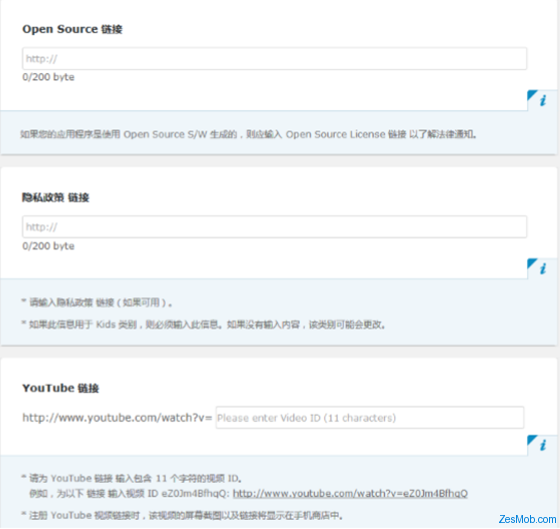This screenshot has width=560, height=529.
Task: Click the Open Source License help text
Action: [x=248, y=134]
